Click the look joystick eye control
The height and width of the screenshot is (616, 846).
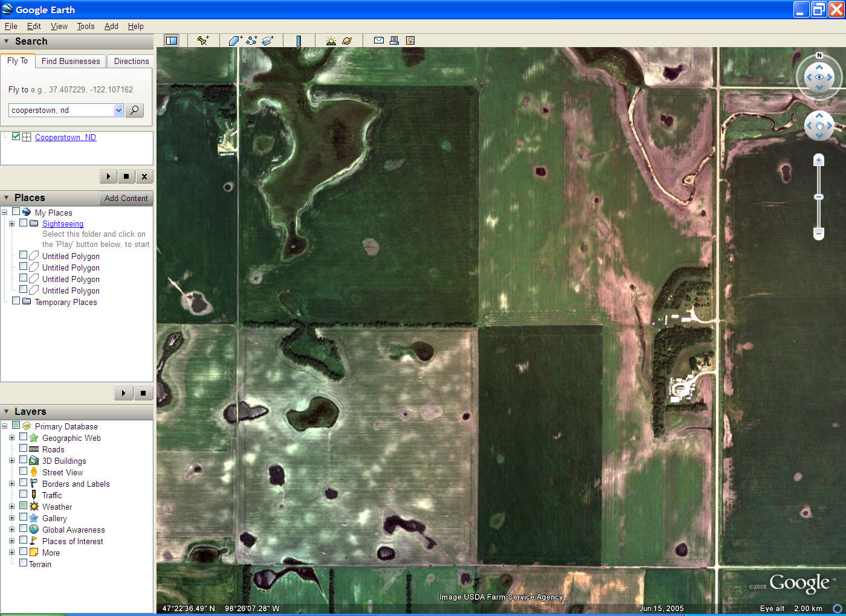pos(819,77)
